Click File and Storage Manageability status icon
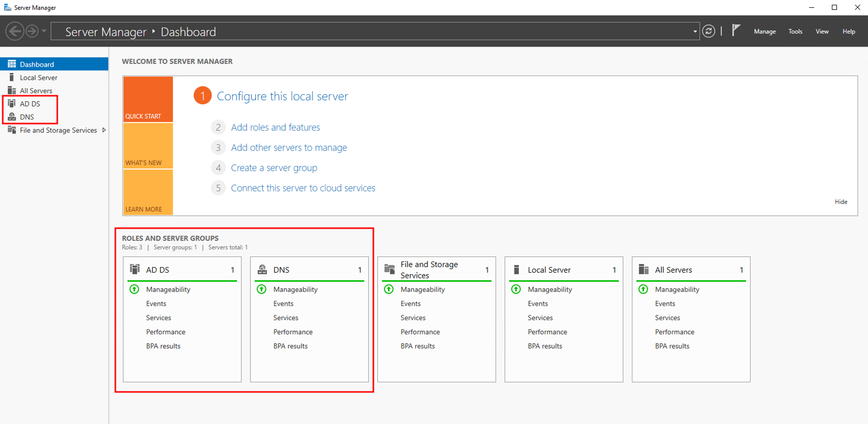The width and height of the screenshot is (868, 424). (x=389, y=289)
